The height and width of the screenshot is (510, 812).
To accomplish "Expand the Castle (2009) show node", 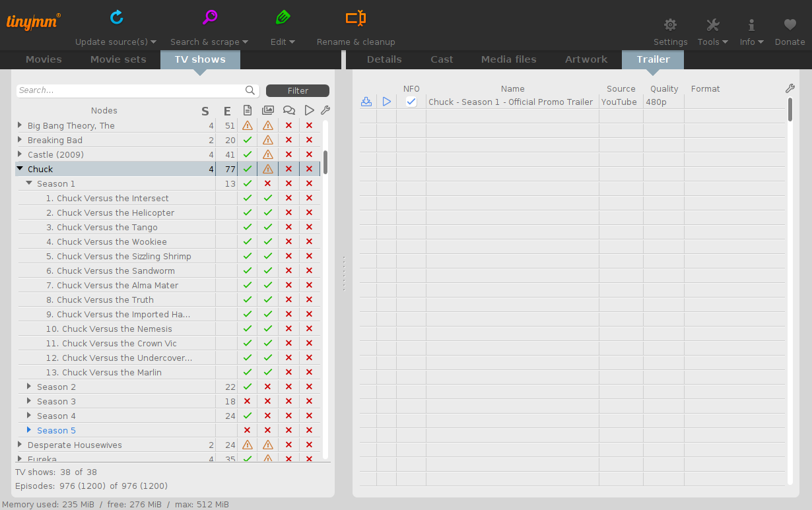I will (20, 154).
